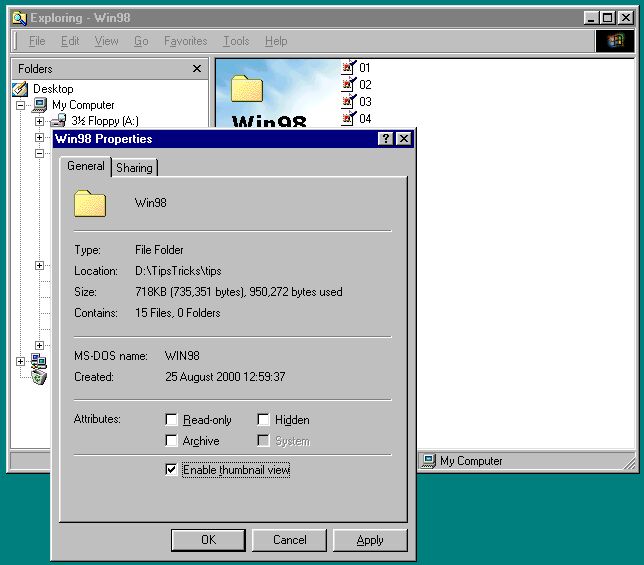
Task: Click the Win98 folder icon in Properties dialog
Action: pos(90,203)
